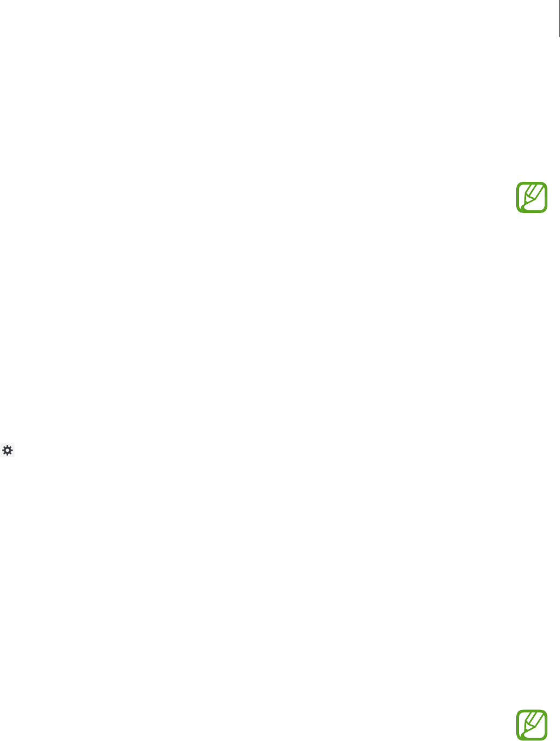This screenshot has width=560, height=741.
Task: Click the lower green pencil note icon
Action: pyautogui.click(x=532, y=725)
